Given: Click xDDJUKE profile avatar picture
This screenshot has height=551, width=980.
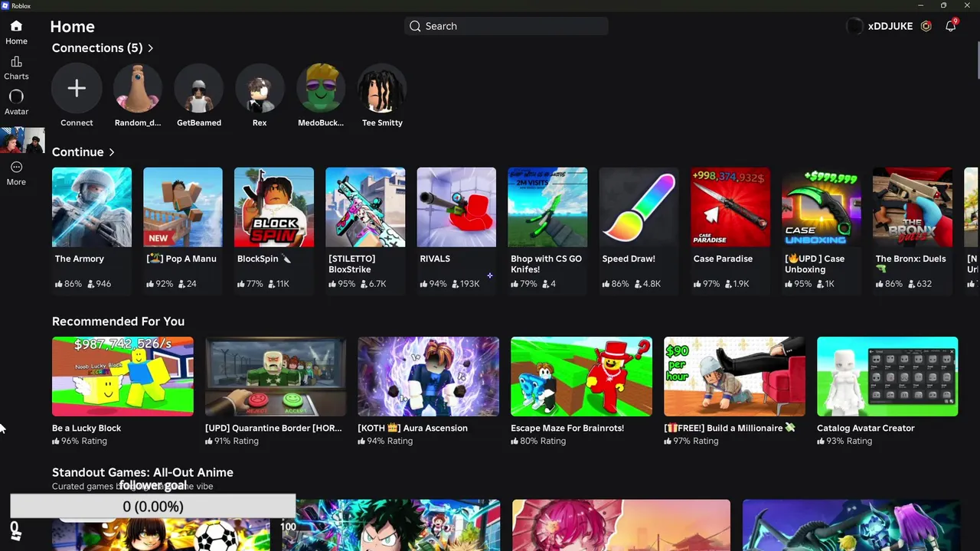Looking at the screenshot, I should (854, 26).
